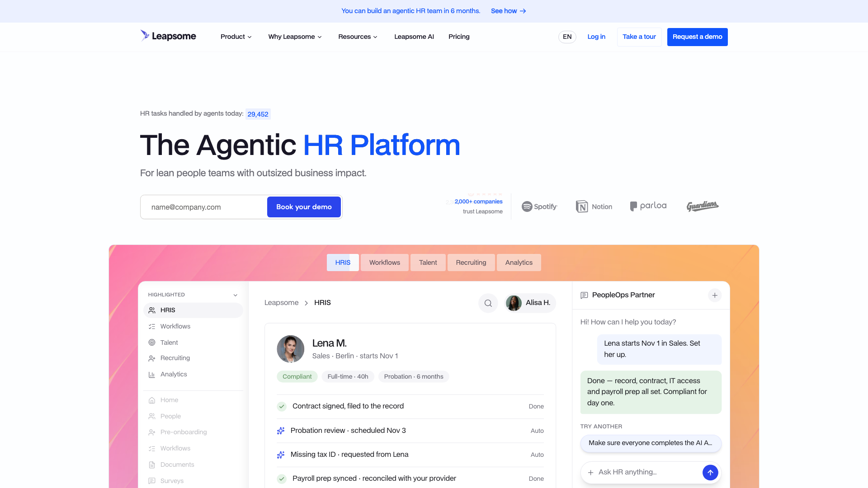868x488 pixels.
Task: Click the green check on Contract signed row
Action: coord(282,407)
